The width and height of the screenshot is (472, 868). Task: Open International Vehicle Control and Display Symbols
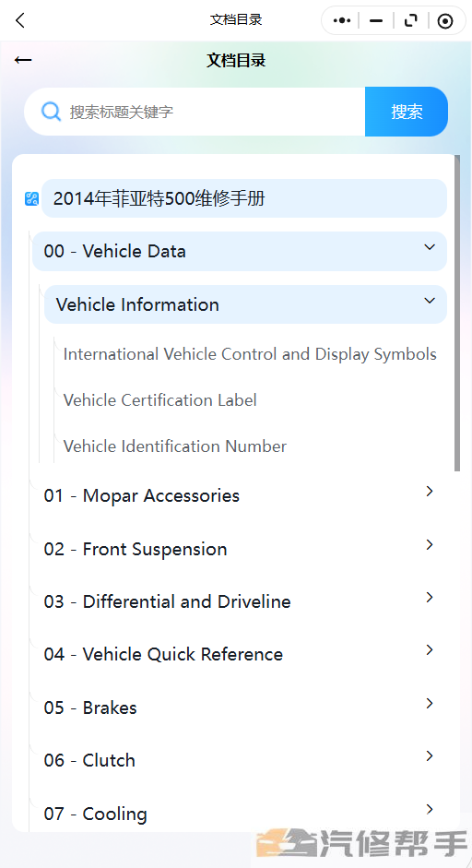coord(250,354)
